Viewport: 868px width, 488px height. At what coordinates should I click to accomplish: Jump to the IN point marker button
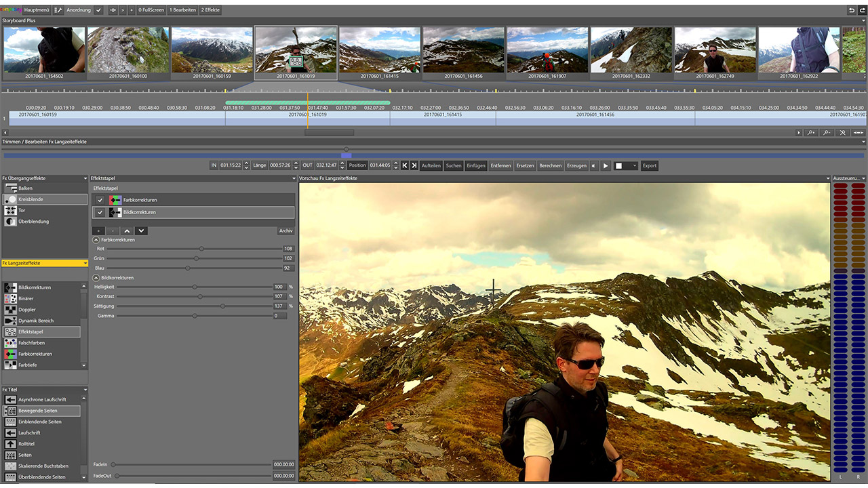[405, 165]
